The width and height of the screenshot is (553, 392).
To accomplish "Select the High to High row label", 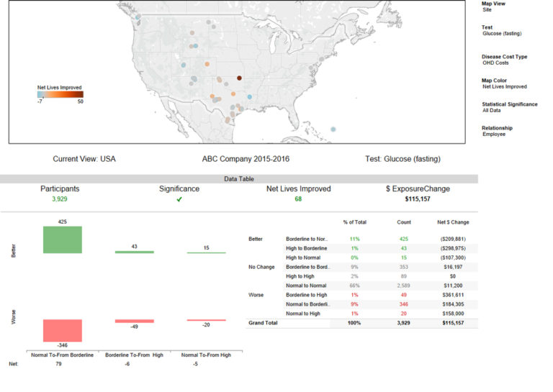I will (300, 276).
